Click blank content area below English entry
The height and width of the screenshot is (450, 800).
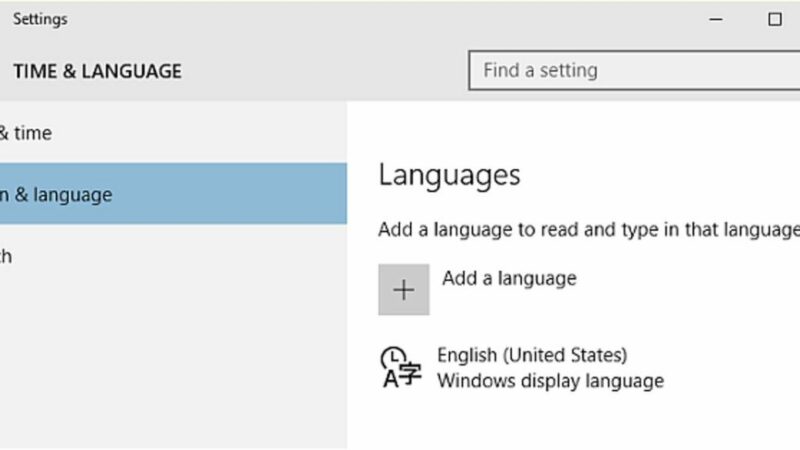[x=570, y=425]
